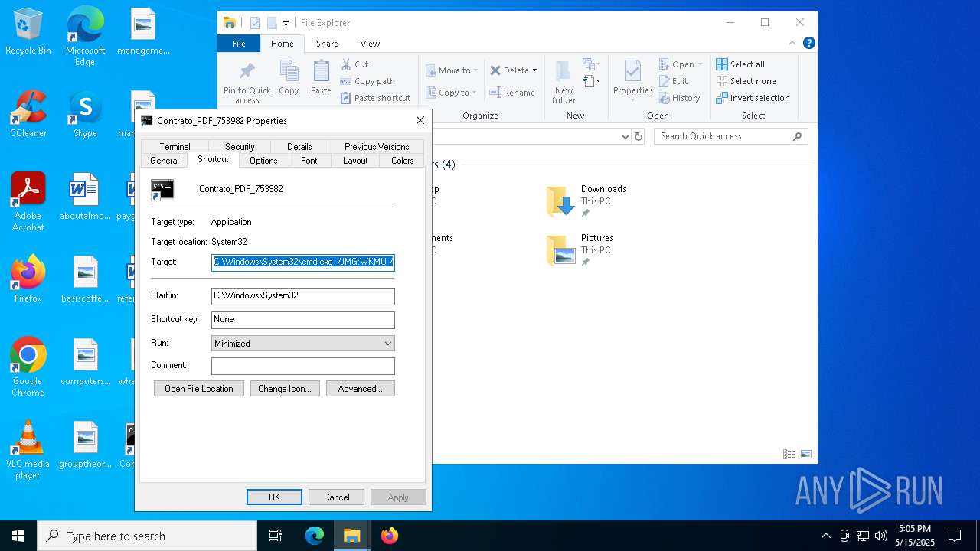Open the manageme image file

pyautogui.click(x=143, y=32)
